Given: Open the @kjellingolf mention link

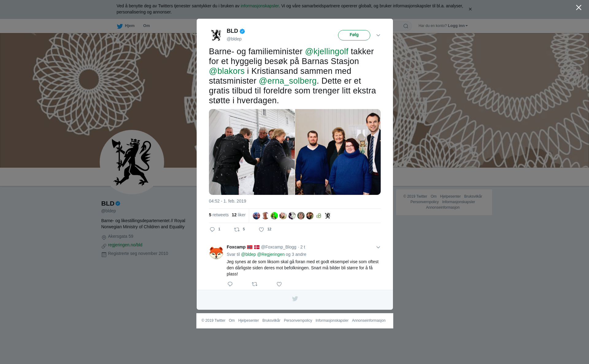Looking at the screenshot, I should pyautogui.click(x=327, y=51).
